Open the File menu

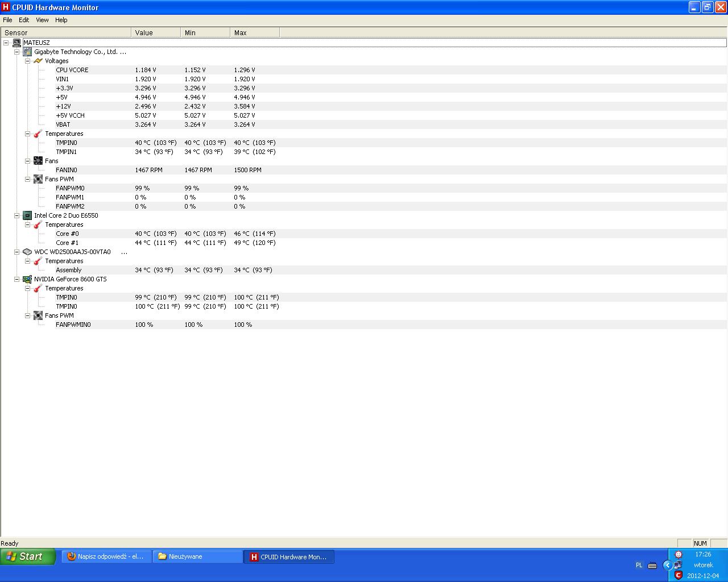tap(7, 20)
